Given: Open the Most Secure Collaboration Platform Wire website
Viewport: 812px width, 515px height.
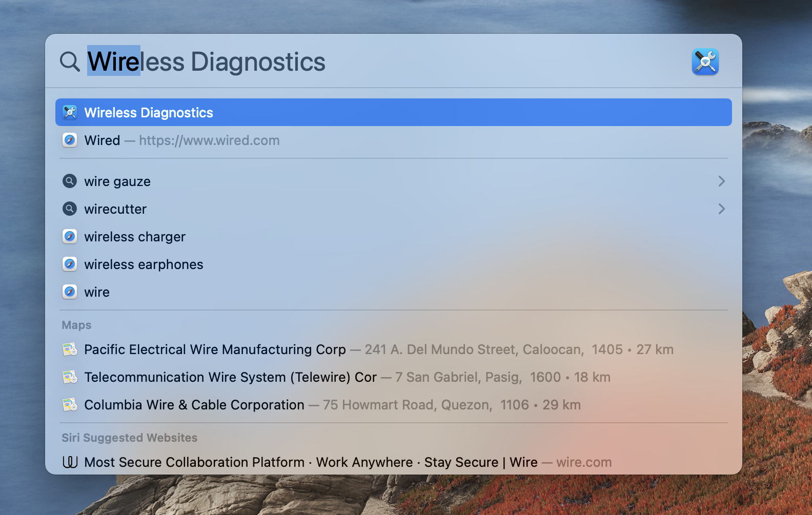Looking at the screenshot, I should pos(394,462).
